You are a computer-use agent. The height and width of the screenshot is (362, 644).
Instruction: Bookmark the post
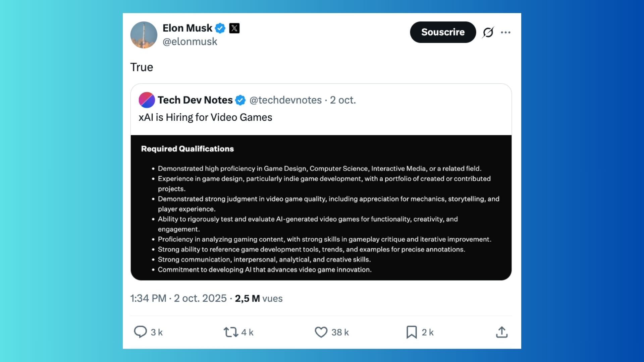[412, 332]
